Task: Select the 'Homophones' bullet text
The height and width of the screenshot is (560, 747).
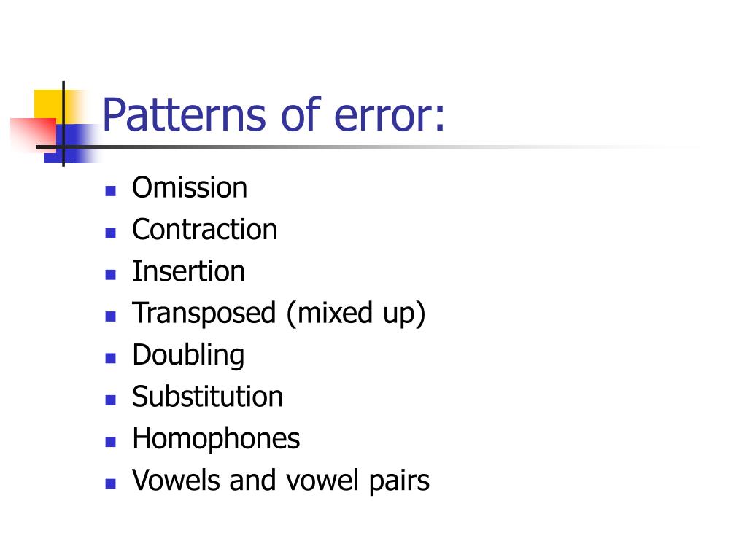Action: (x=216, y=439)
